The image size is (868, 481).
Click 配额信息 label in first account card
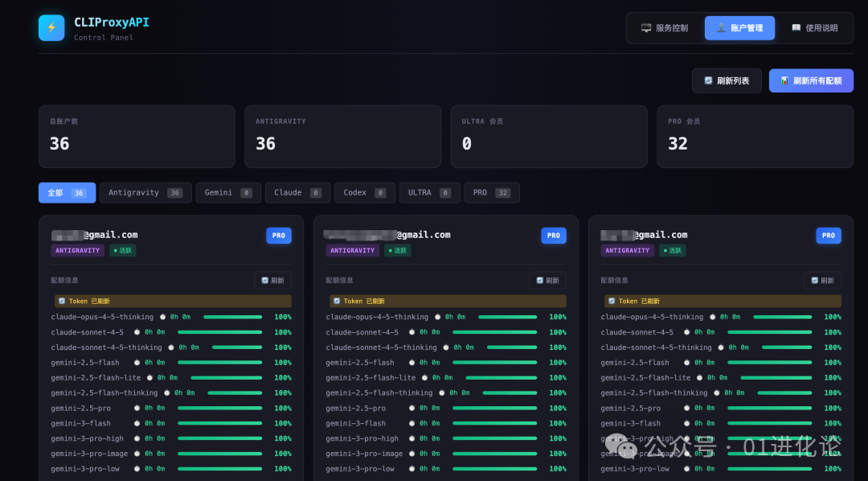[x=65, y=281]
